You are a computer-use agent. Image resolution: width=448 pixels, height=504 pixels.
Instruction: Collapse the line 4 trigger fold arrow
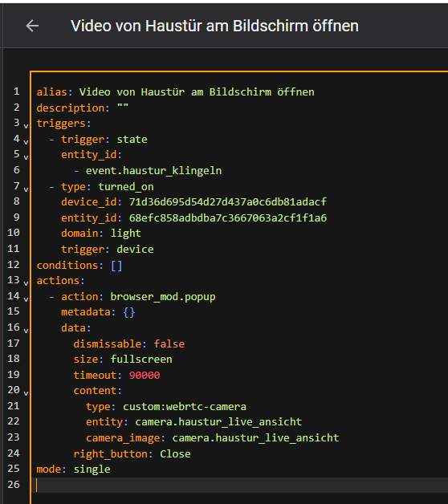coord(26,142)
